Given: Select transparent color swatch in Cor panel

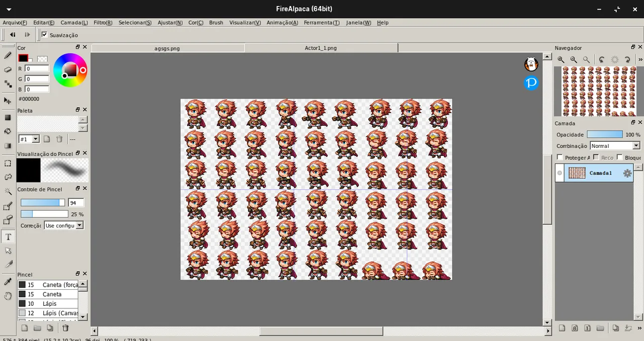Looking at the screenshot, I should click(x=42, y=59).
